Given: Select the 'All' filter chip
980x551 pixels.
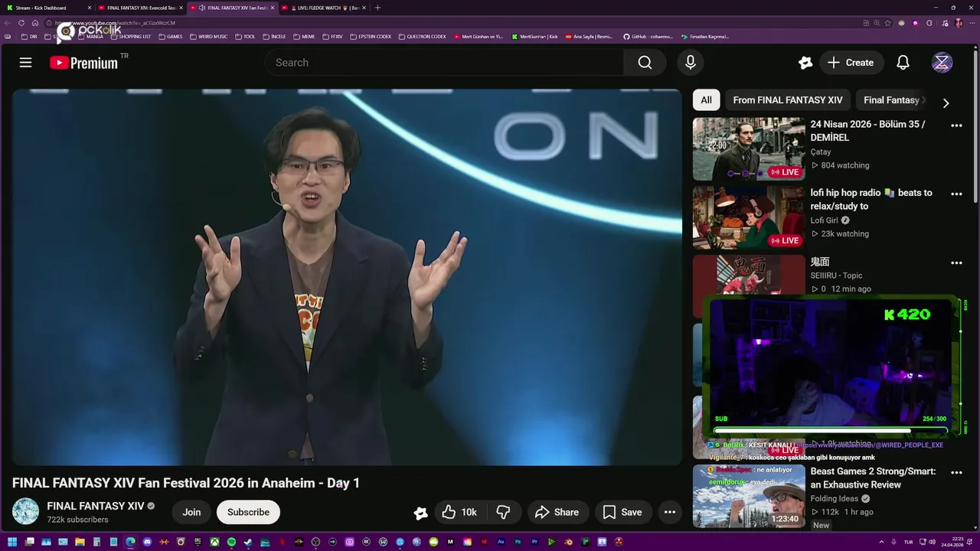Looking at the screenshot, I should click(706, 100).
